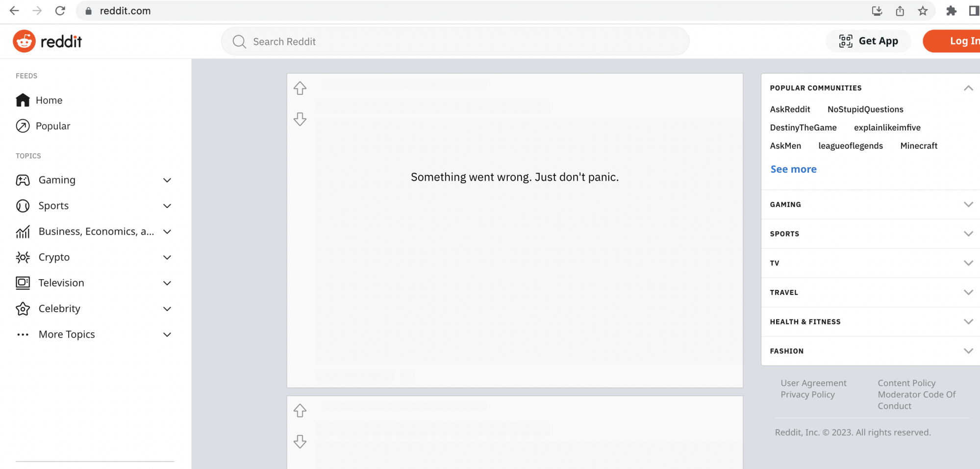Collapse the Popular Communities section
The width and height of the screenshot is (980, 469).
(968, 88)
